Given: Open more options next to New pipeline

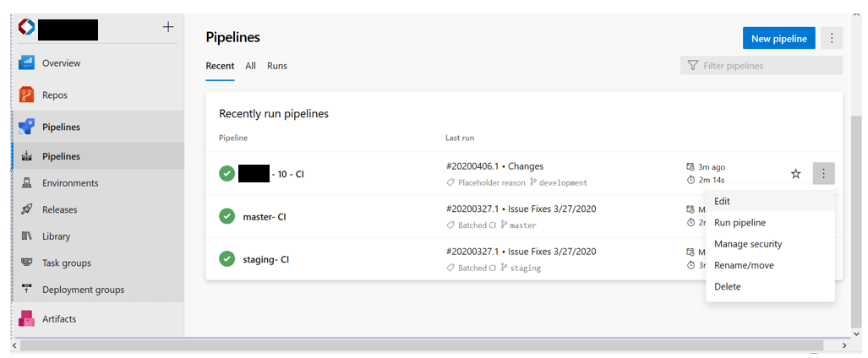Looking at the screenshot, I should (x=832, y=38).
